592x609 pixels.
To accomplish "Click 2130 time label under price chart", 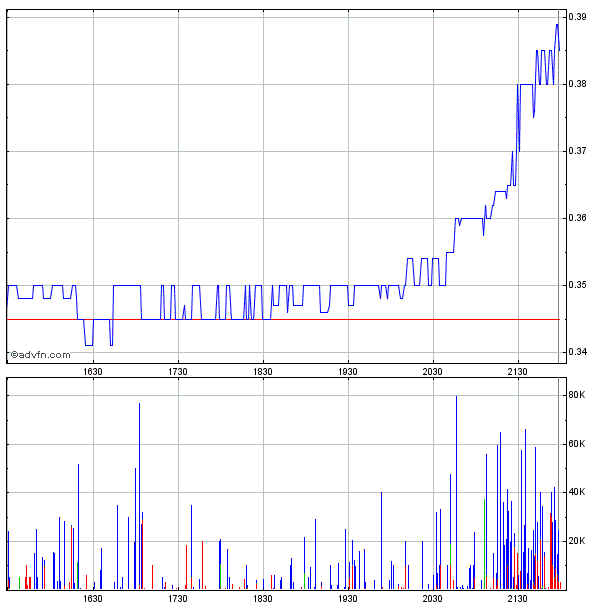I will click(518, 372).
